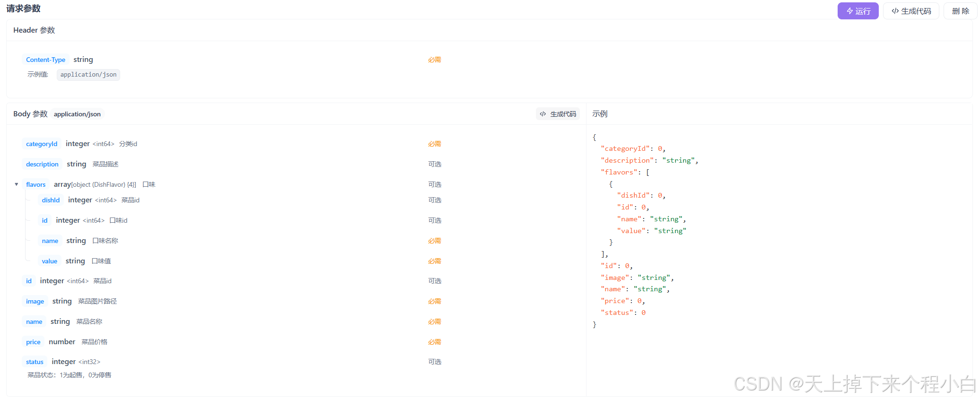Click the 必需 label on the Content-Type row
980x400 pixels.
coord(435,60)
